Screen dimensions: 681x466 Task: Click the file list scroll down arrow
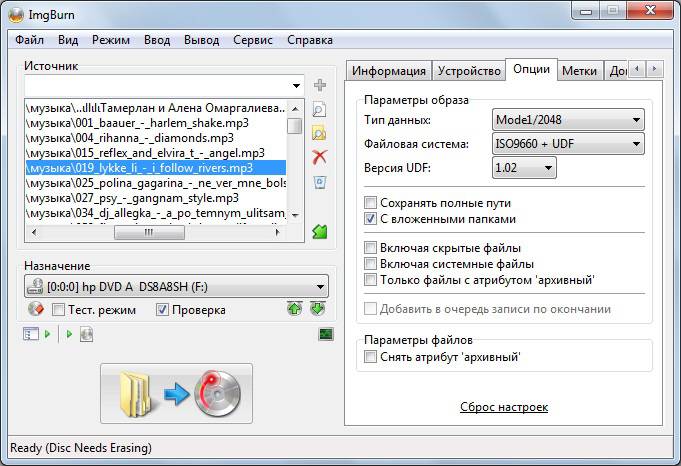click(295, 215)
